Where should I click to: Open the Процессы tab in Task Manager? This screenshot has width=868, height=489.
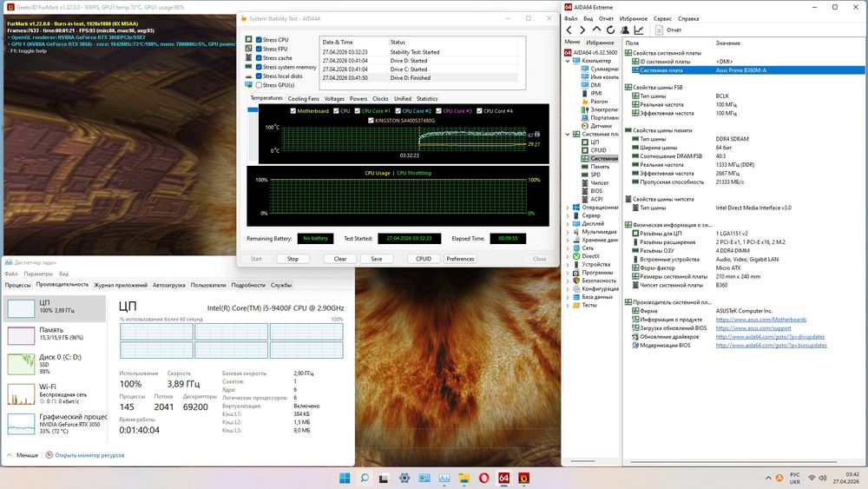[17, 285]
